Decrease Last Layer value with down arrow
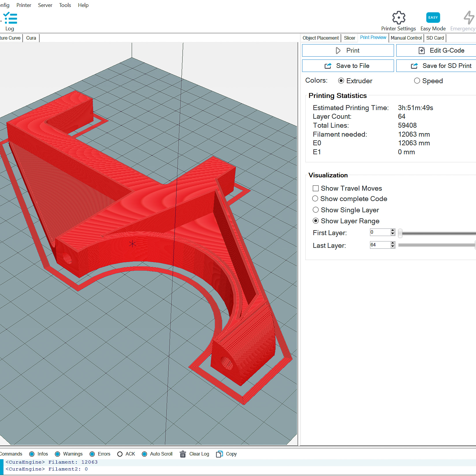The image size is (476, 476). point(393,247)
